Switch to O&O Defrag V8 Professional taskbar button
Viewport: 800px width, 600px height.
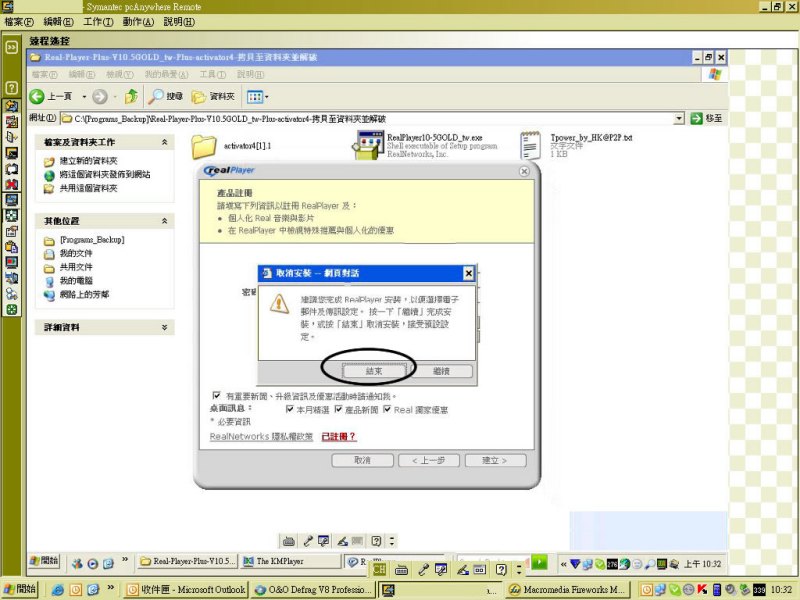[x=314, y=590]
